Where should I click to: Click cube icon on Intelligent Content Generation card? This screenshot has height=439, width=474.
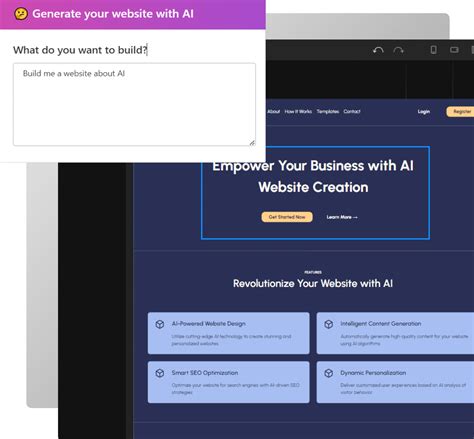point(329,324)
